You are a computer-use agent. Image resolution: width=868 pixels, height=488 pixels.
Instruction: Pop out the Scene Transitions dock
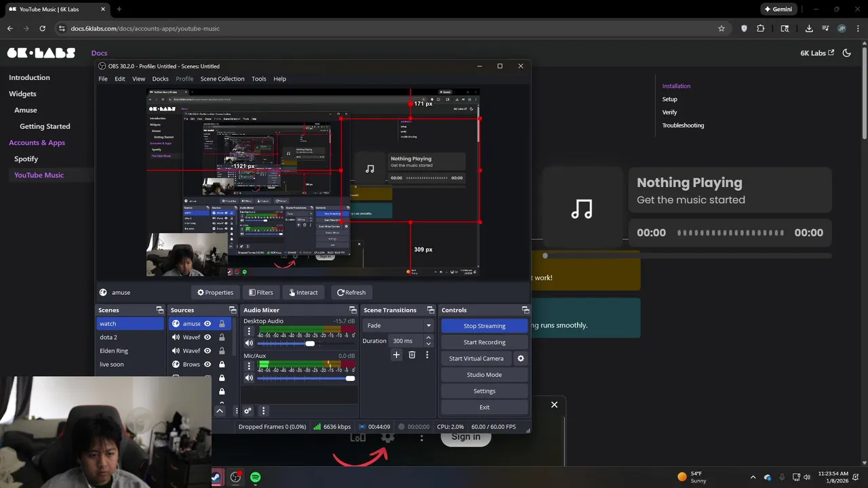[x=431, y=310]
